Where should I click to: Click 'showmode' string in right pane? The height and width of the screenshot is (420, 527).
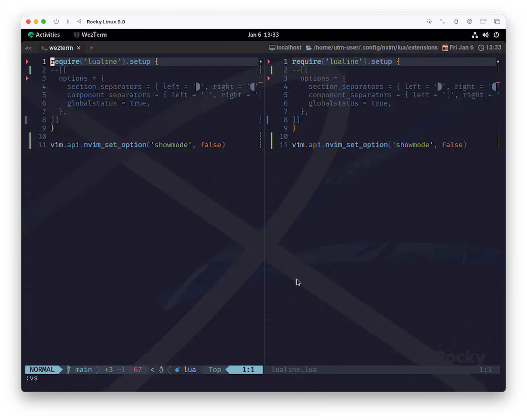[x=413, y=145]
